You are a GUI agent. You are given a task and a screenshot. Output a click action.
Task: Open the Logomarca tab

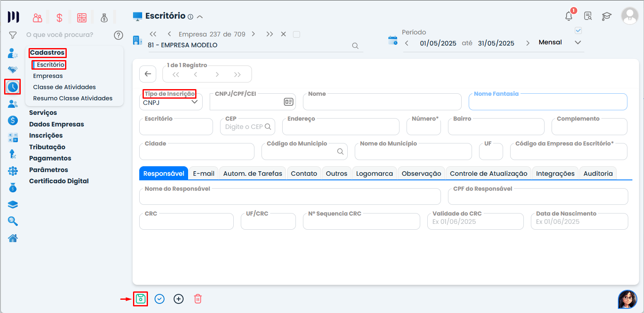click(x=374, y=173)
